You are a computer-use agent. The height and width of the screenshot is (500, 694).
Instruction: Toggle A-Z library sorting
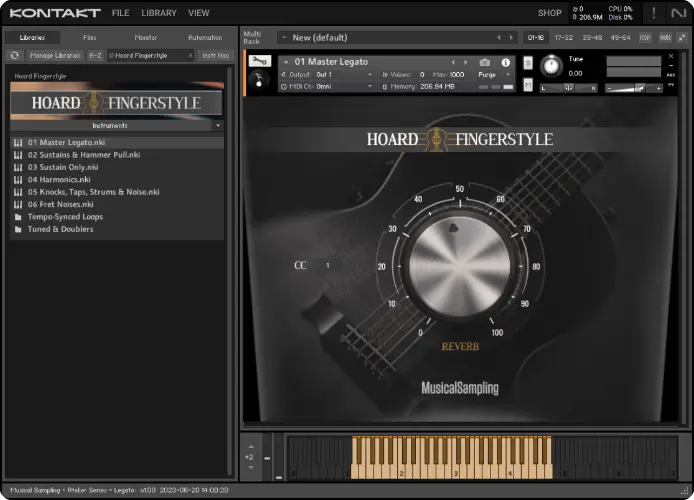(x=95, y=56)
